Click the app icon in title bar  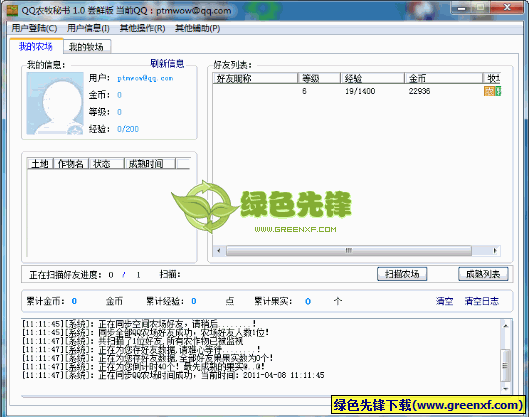pos(12,10)
